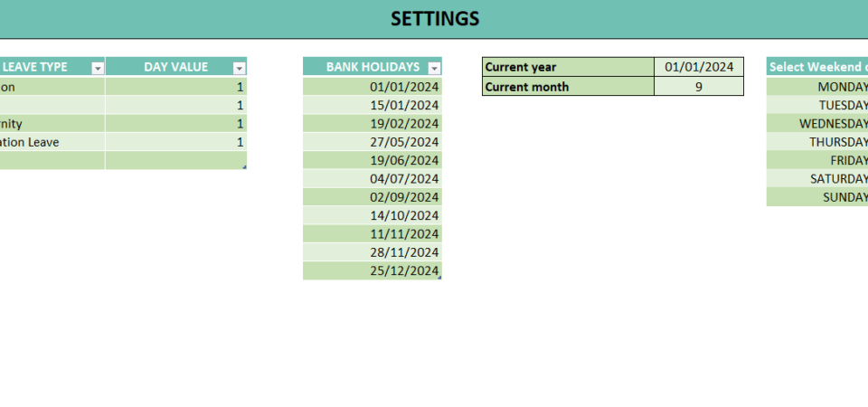
Task: Expand the BANK HOLIDAYS filter dropdown arrow
Action: click(x=434, y=68)
